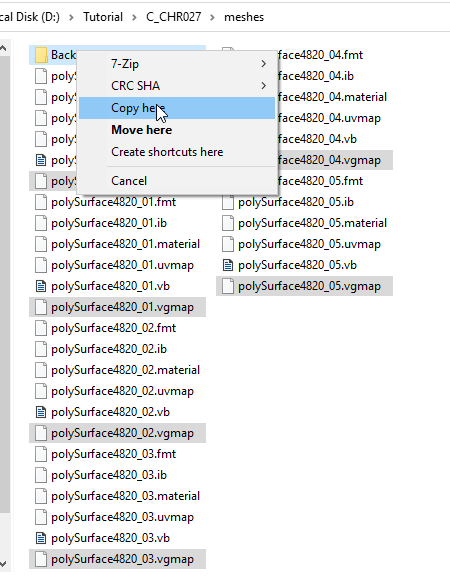Go to Local Disk (D:) breadcrumb

point(30,17)
